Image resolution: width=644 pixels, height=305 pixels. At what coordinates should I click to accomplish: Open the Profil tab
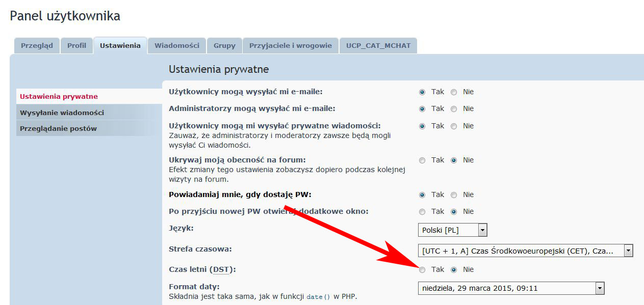tap(77, 45)
